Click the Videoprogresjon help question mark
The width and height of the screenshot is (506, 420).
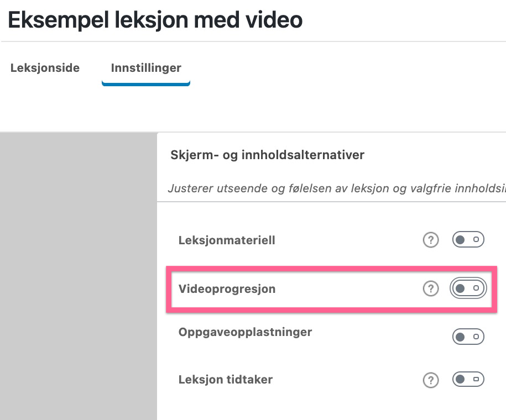[x=430, y=288]
